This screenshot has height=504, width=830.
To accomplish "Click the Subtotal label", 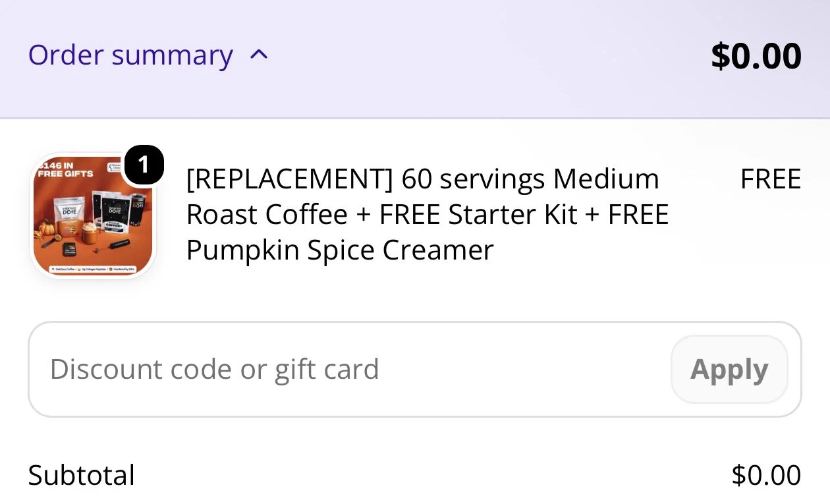I will click(x=82, y=475).
